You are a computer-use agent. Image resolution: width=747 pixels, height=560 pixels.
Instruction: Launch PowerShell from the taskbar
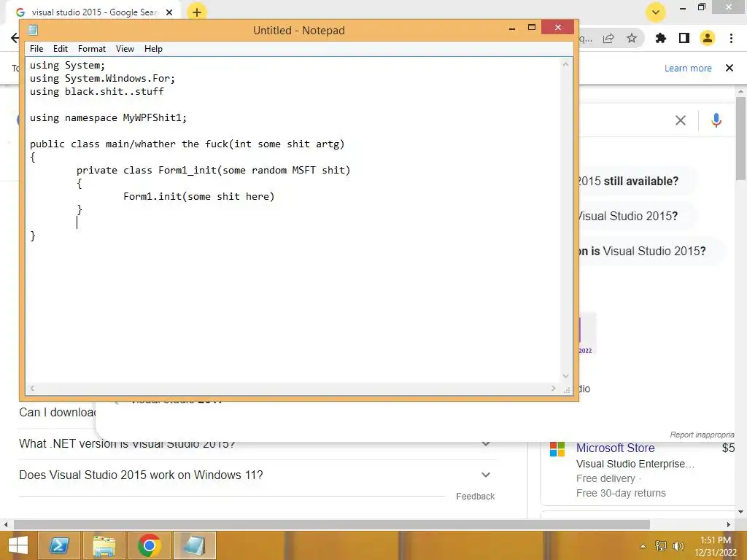pyautogui.click(x=58, y=545)
